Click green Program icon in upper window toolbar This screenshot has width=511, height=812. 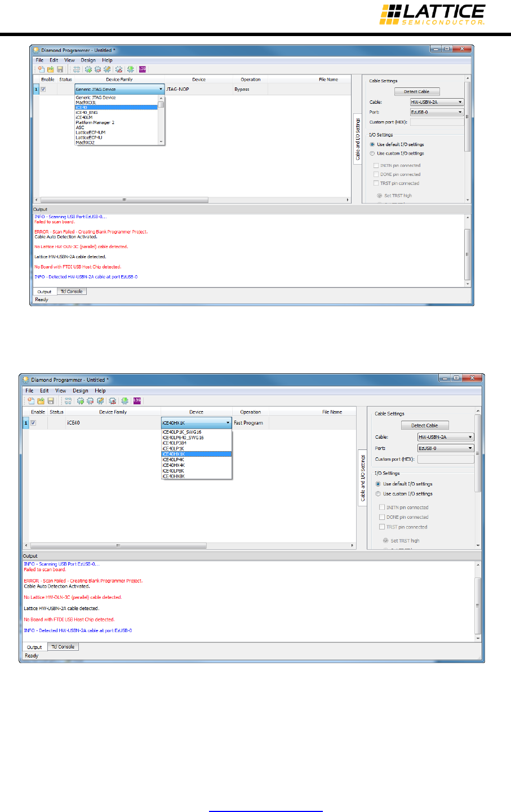(131, 69)
